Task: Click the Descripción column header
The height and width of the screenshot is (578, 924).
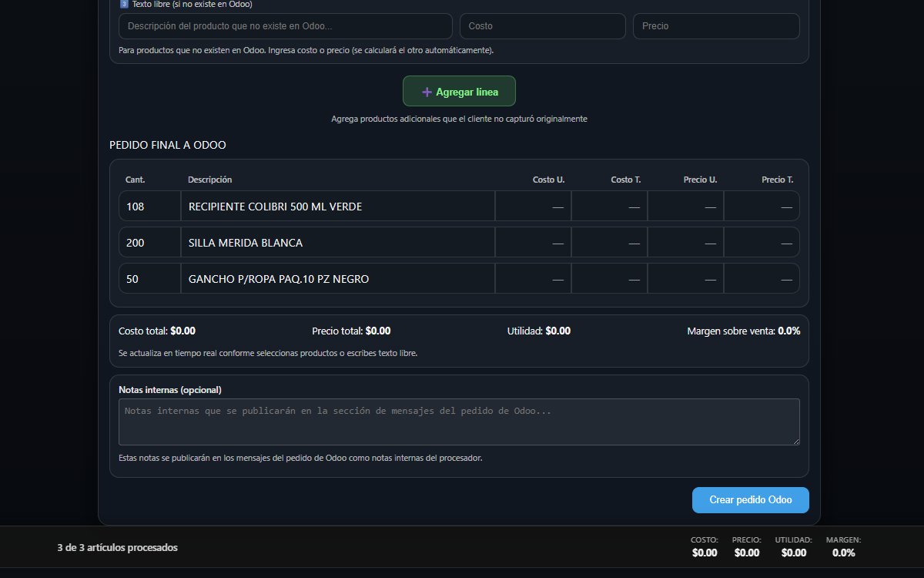Action: click(209, 180)
